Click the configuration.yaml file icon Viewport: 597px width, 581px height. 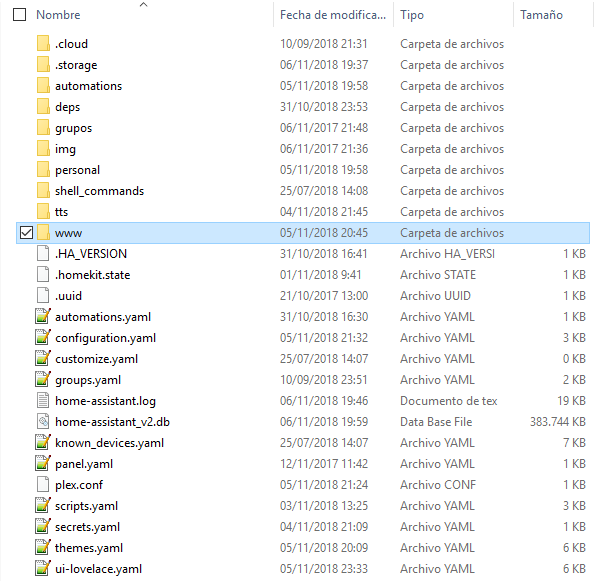(x=43, y=337)
